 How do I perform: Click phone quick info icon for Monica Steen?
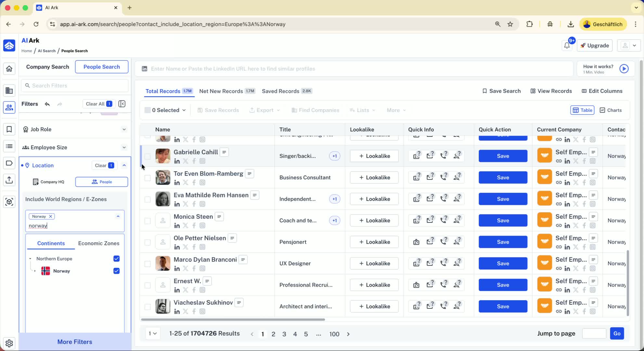click(x=444, y=220)
